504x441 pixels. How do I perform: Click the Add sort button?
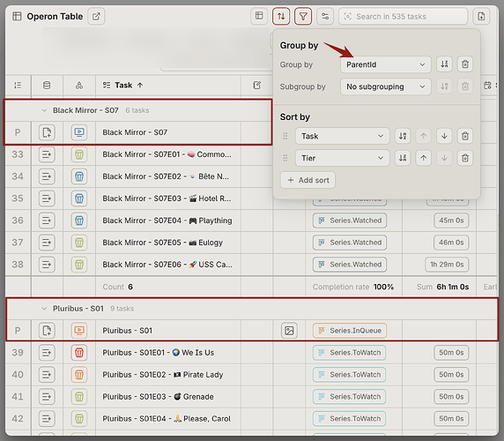click(308, 180)
